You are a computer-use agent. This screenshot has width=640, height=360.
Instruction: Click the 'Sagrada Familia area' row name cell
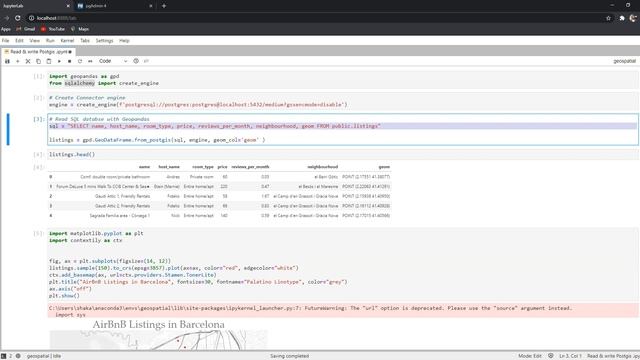pyautogui.click(x=120, y=216)
